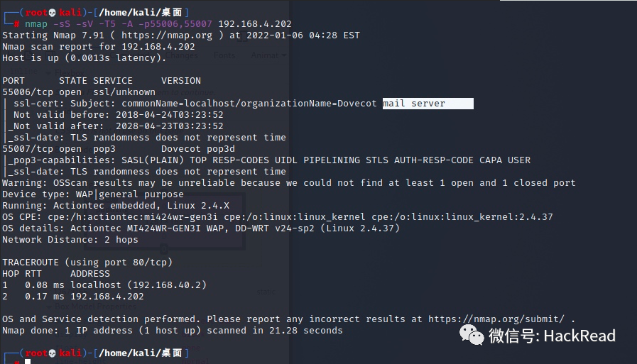Click the WeChat logo in the watermark

472,335
